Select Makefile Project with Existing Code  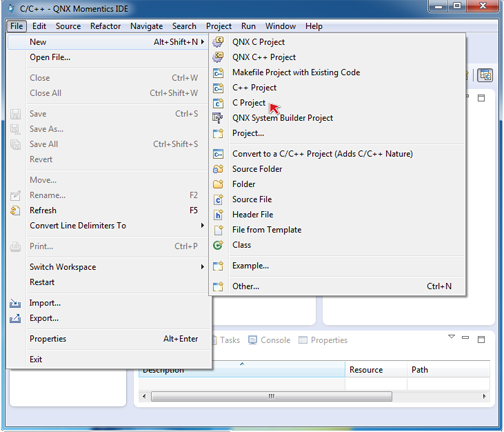tap(337, 73)
